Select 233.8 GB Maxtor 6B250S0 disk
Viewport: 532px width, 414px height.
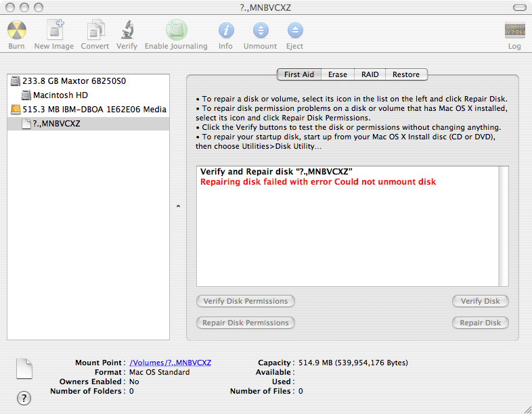(x=88, y=81)
